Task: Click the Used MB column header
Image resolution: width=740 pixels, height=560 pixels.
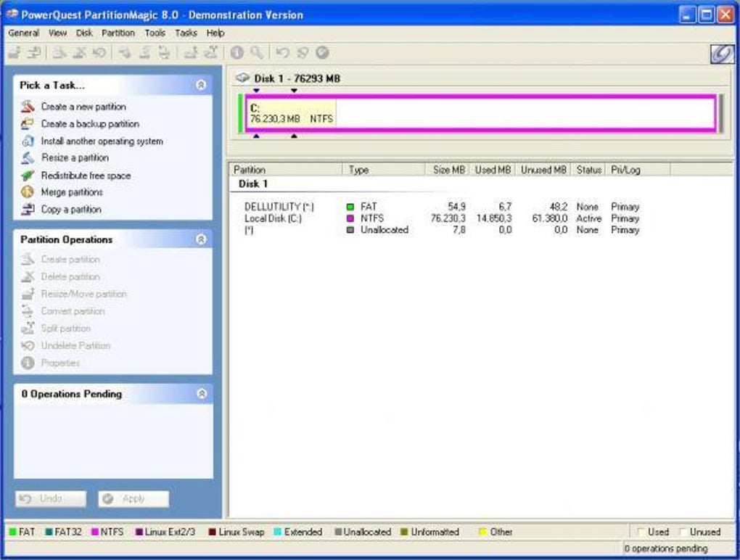Action: 492,170
